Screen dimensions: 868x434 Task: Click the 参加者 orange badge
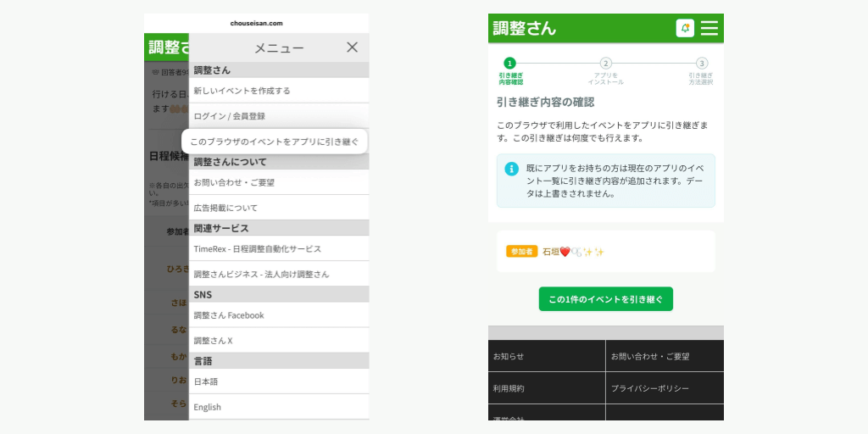(x=521, y=251)
